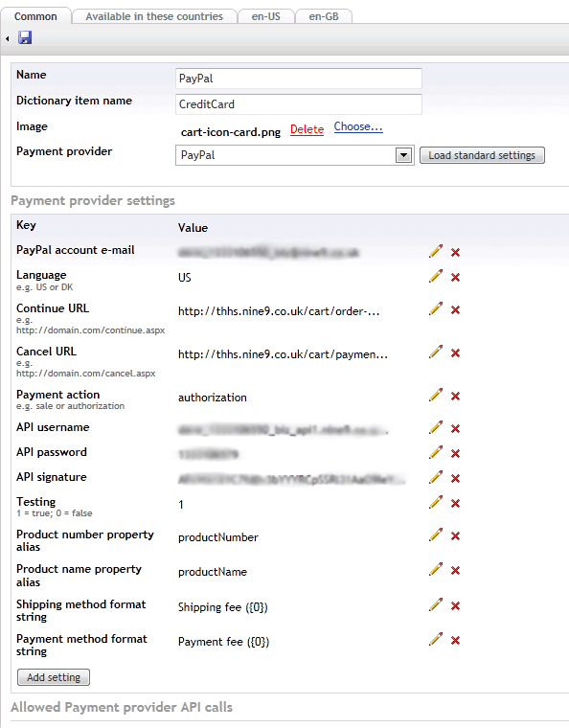The width and height of the screenshot is (569, 728).
Task: Delete Payment method format string setting
Action: tap(455, 641)
